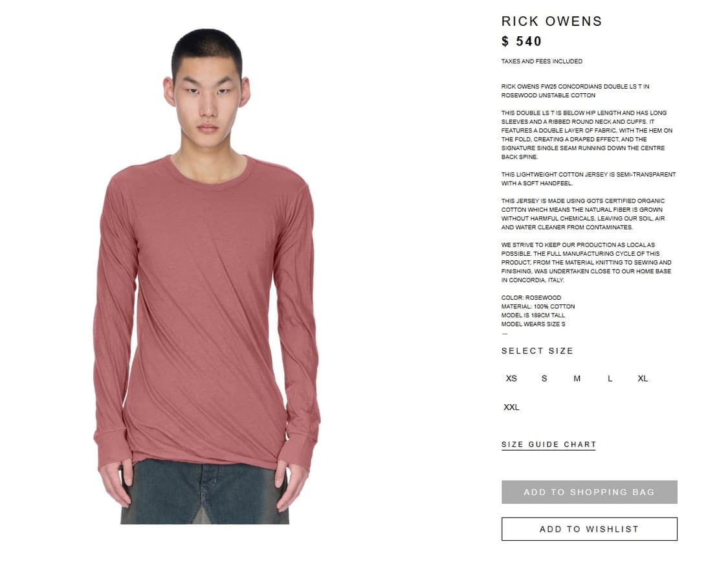
Task: Add the item to wishlist
Action: click(589, 529)
